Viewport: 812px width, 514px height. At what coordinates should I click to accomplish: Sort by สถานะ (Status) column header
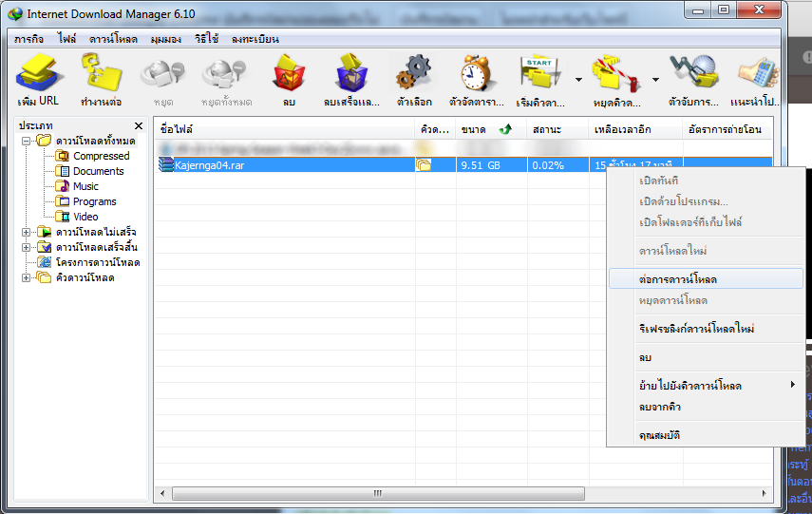[557, 129]
